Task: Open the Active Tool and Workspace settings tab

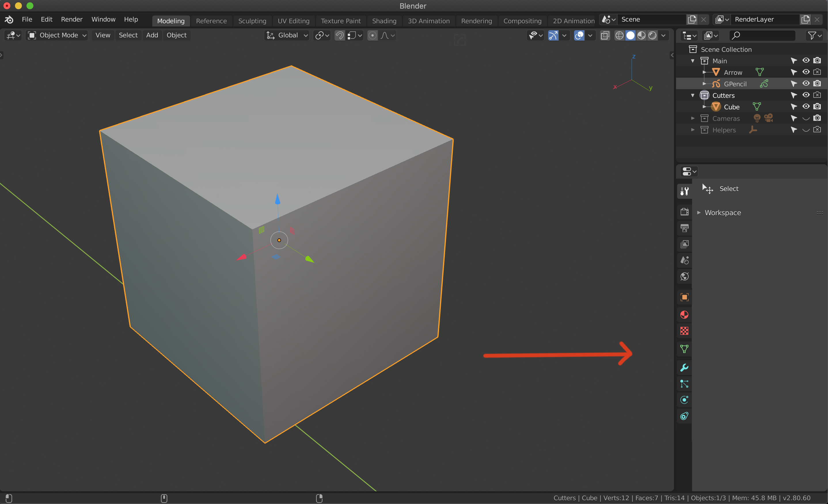Action: click(684, 191)
